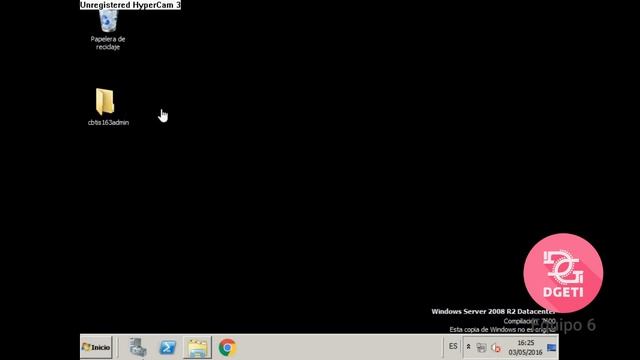The image size is (640, 360).
Task: Open Windows PowerShell from the taskbar
Action: coord(168,348)
